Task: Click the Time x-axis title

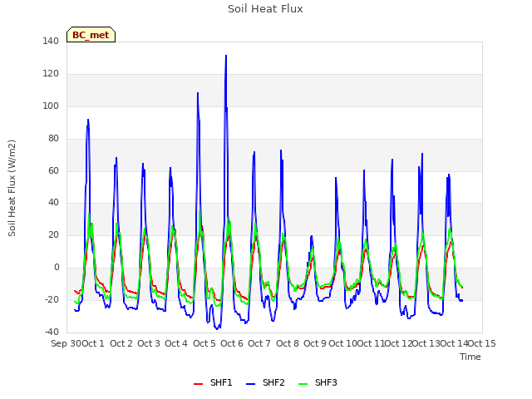Action: (x=470, y=357)
